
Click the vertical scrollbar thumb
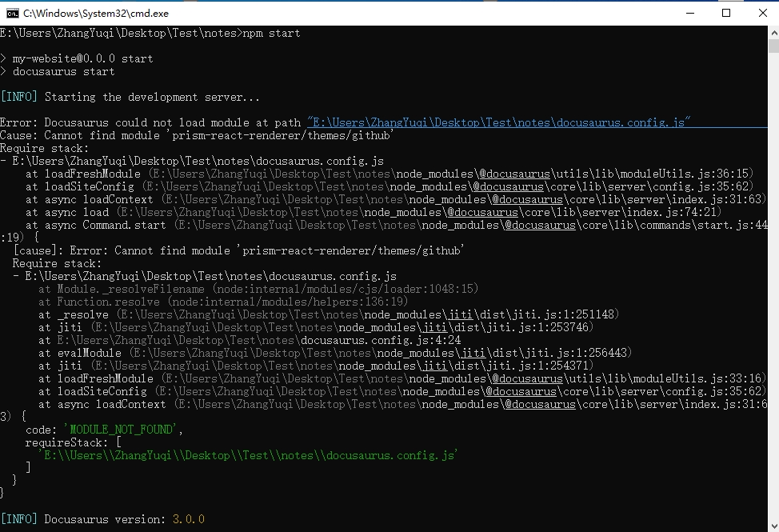pyautogui.click(x=773, y=46)
